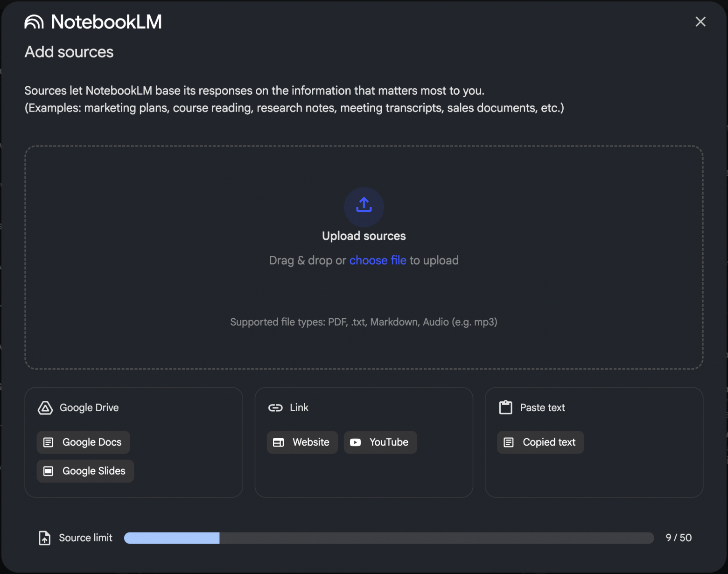Close the Add sources dialog
The width and height of the screenshot is (728, 574).
click(x=700, y=22)
